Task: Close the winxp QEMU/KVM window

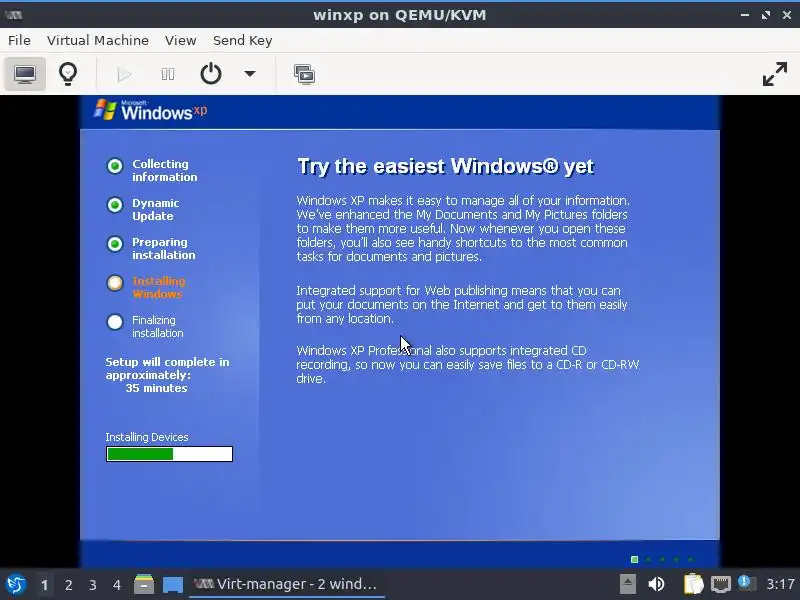Action: pos(787,15)
